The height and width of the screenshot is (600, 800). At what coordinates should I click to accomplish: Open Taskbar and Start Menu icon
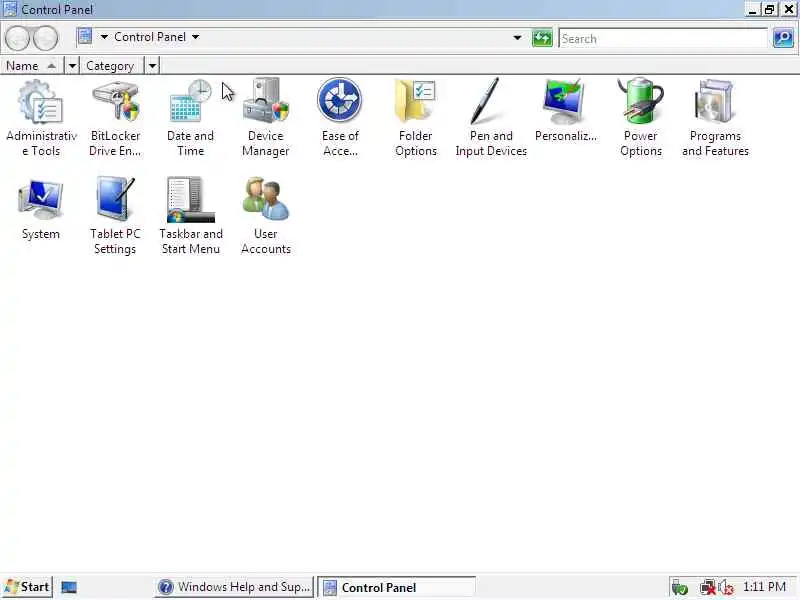point(190,199)
